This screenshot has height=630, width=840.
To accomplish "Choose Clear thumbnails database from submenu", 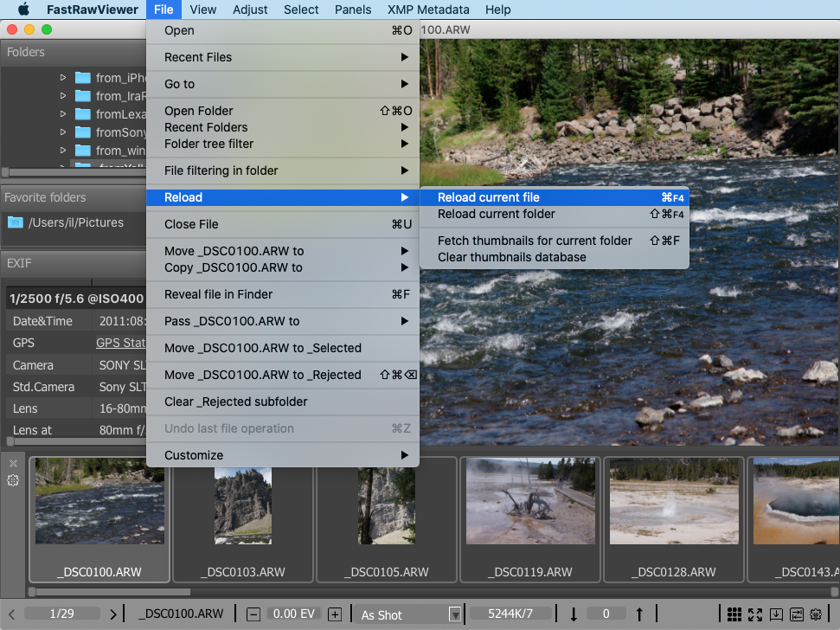I will pos(511,258).
